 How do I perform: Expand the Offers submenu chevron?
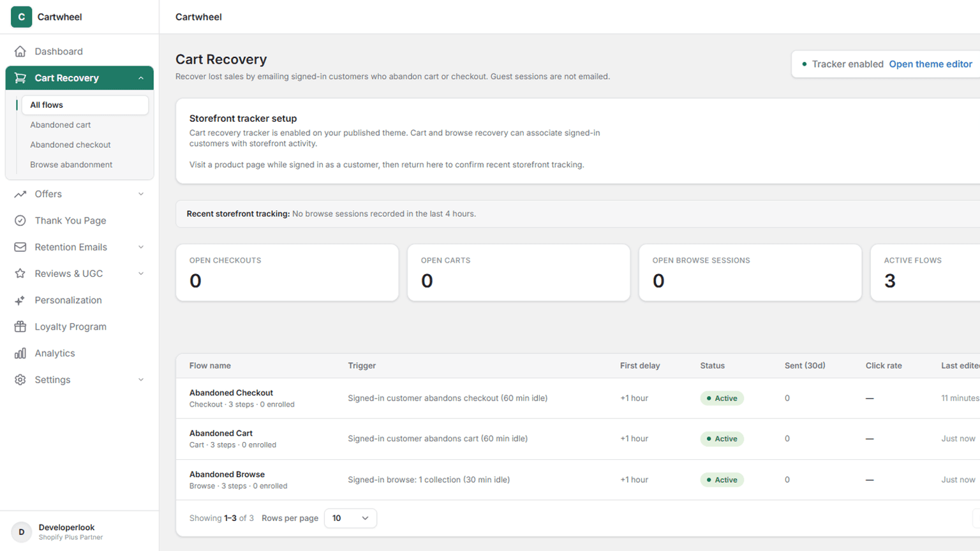pos(141,194)
